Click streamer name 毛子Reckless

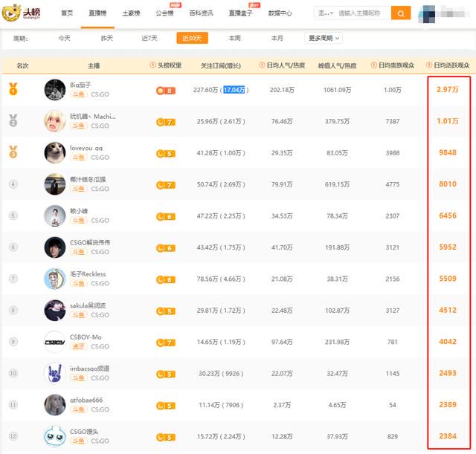coord(88,274)
